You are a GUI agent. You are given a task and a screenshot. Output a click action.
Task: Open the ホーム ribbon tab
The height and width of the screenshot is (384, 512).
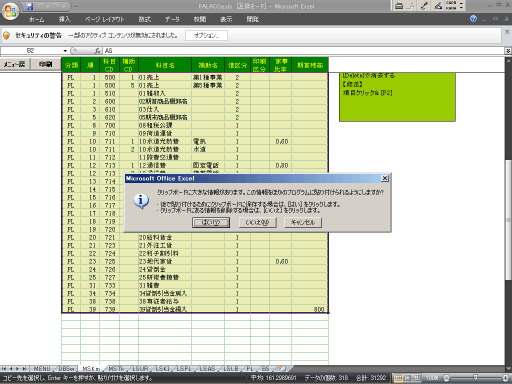coord(36,19)
